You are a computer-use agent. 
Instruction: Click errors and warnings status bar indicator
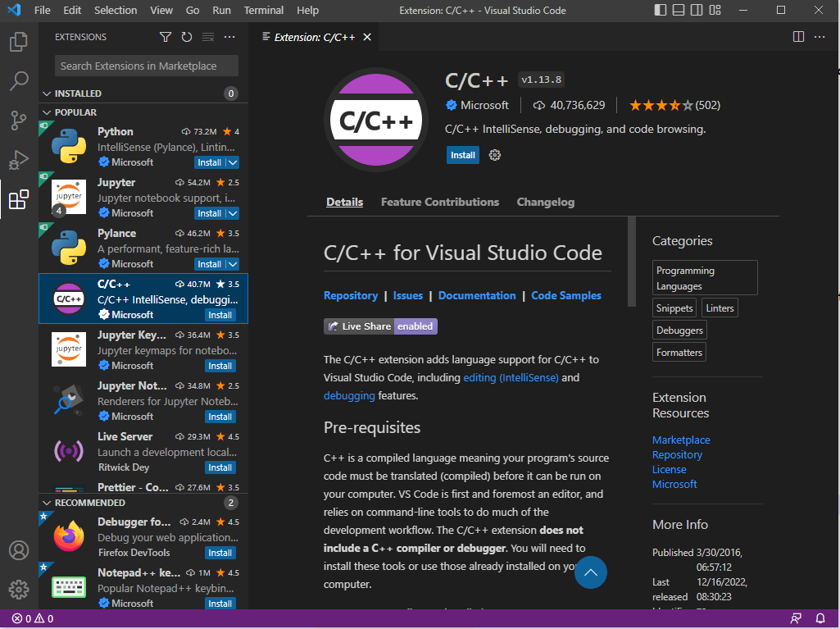[33, 618]
